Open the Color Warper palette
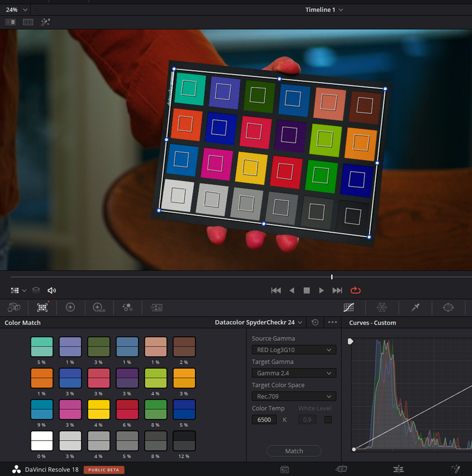Viewport: 472px width, 476px height. tap(382, 308)
